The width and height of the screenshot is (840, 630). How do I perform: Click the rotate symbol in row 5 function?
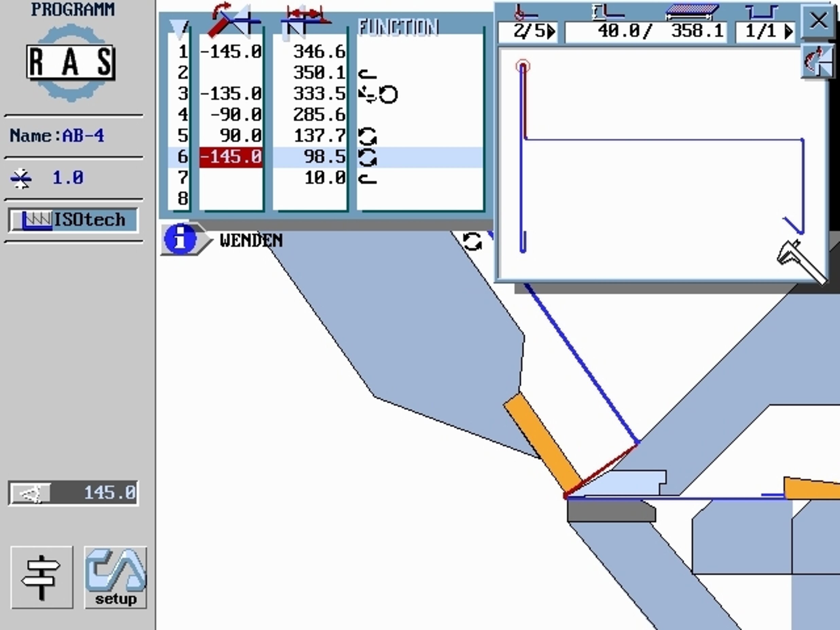368,136
